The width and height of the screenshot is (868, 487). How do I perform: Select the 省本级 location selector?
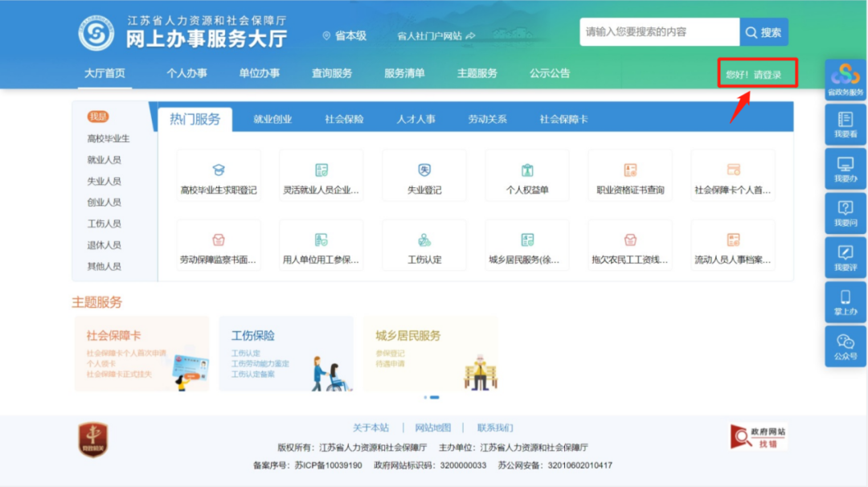pos(345,35)
